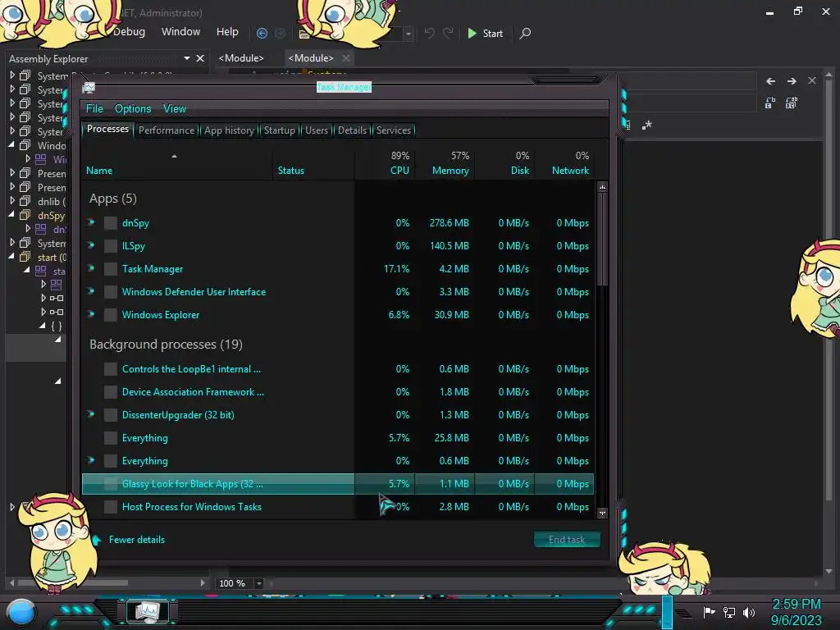Switch to the Startup tab
This screenshot has width=840, height=630.
(279, 130)
